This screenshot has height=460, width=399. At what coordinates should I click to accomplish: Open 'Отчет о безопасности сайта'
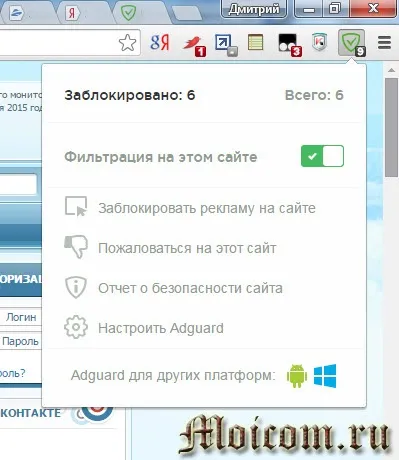pyautogui.click(x=190, y=288)
